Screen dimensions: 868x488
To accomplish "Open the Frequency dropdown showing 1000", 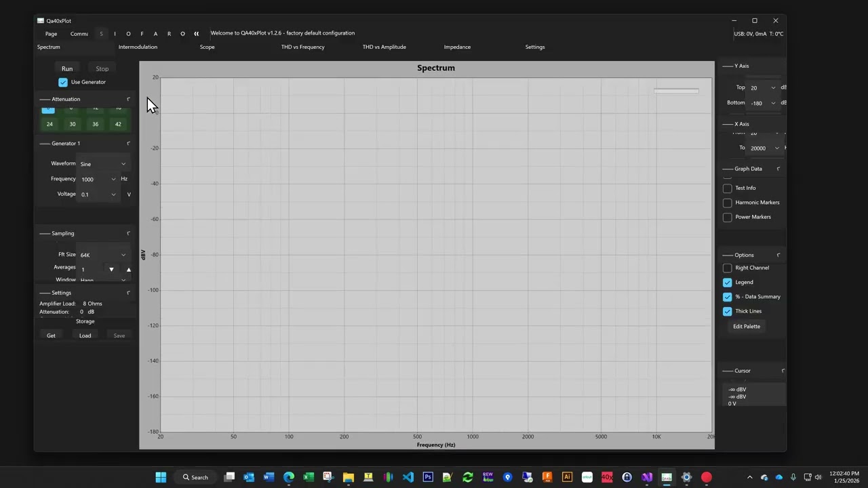I will click(98, 179).
